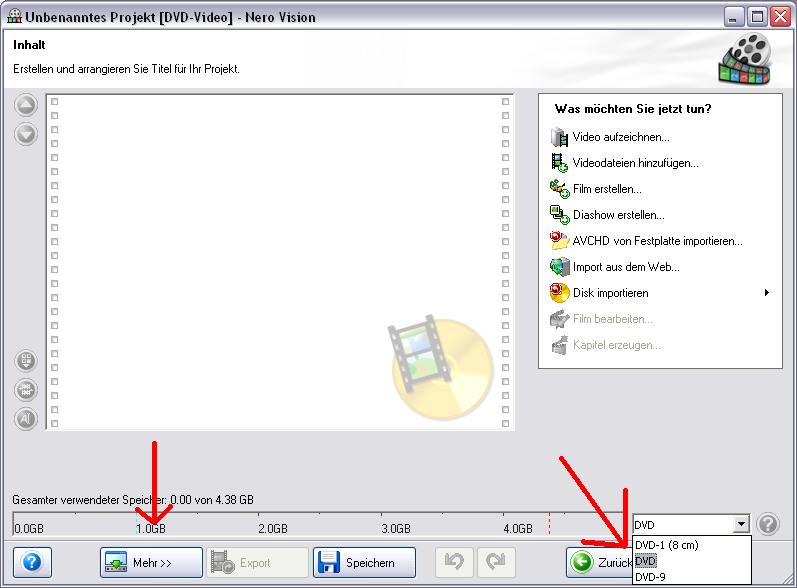Go back with the Zurück button

pyautogui.click(x=600, y=563)
